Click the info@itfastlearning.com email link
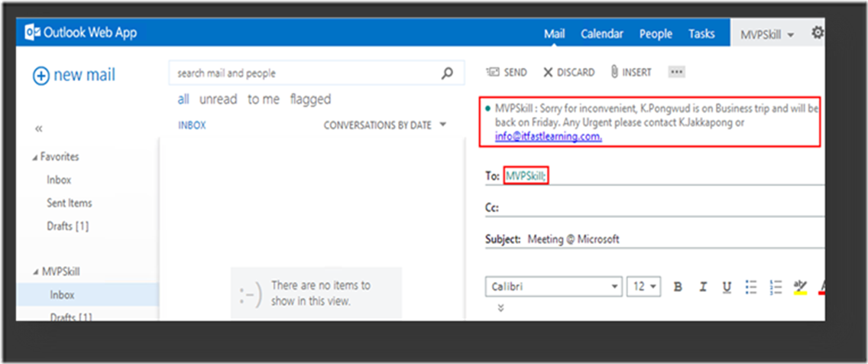This screenshot has width=868, height=364. (x=549, y=136)
